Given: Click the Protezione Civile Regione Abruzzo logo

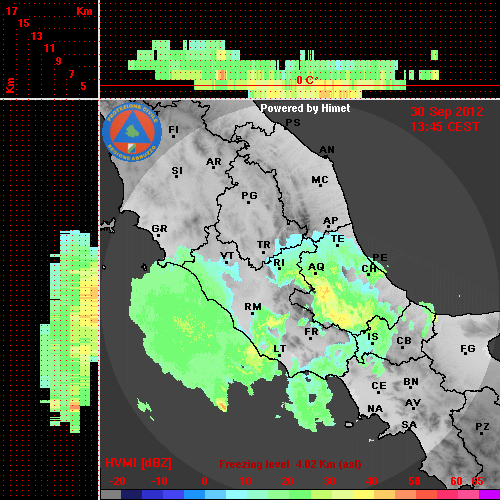Looking at the screenshot, I should (x=132, y=132).
